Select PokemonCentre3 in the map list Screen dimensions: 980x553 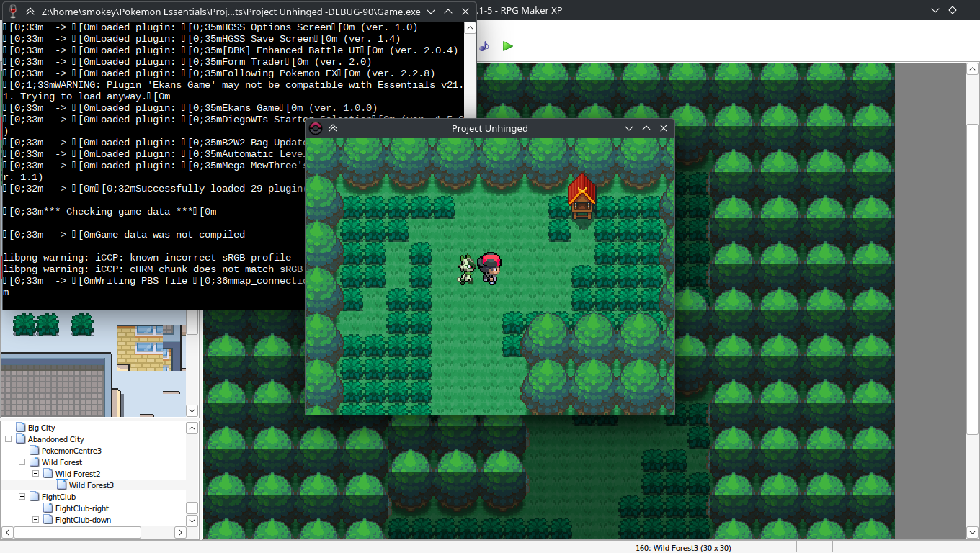click(71, 451)
